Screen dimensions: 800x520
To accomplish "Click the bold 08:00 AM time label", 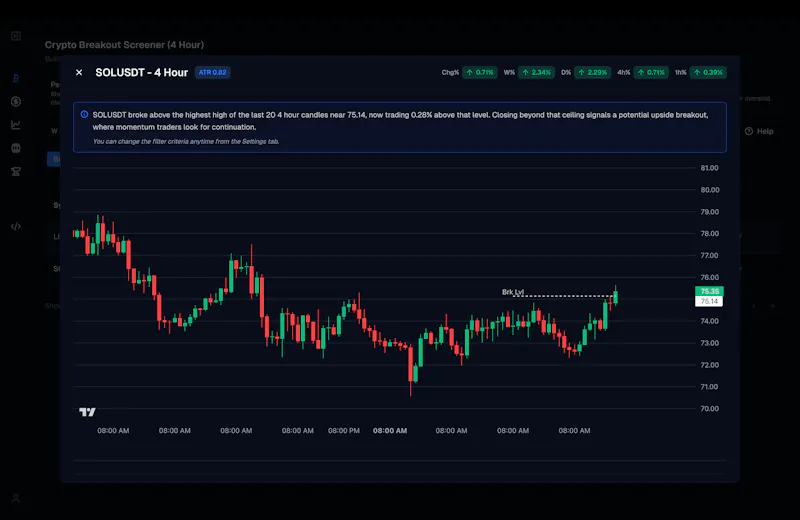I will (390, 431).
